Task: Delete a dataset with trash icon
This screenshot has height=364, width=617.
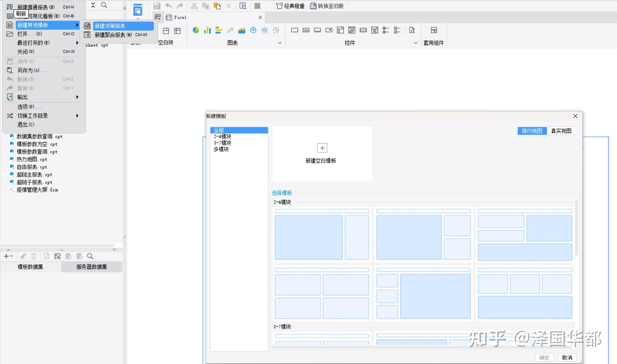Action: click(34, 256)
